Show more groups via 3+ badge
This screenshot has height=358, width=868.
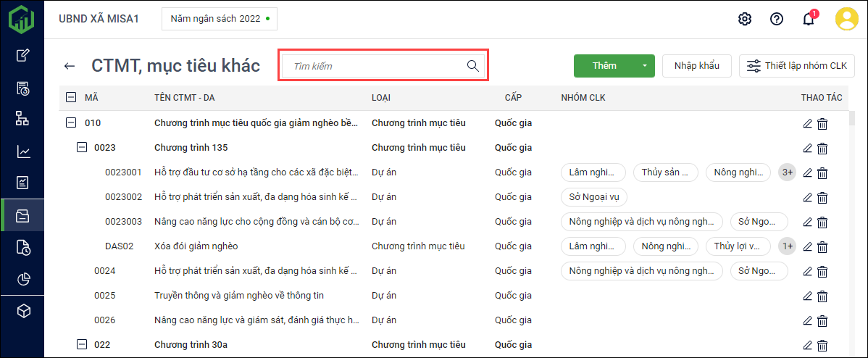(787, 172)
